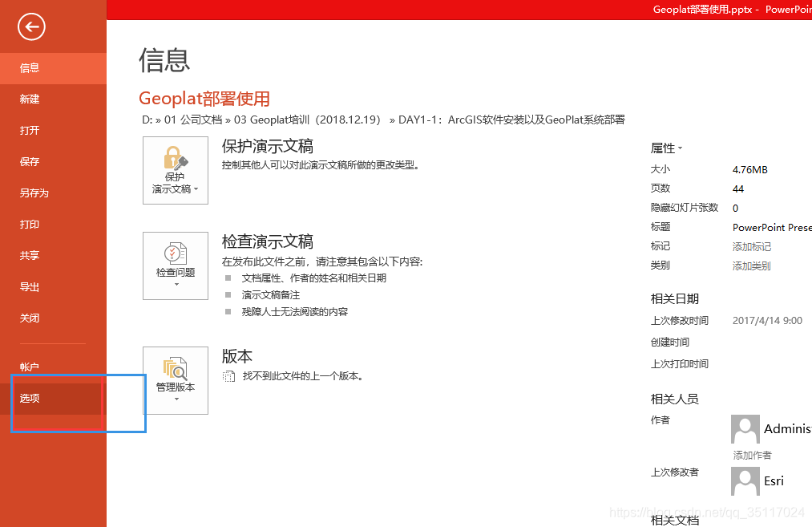Expand the 属性 properties dropdown

pos(666,148)
